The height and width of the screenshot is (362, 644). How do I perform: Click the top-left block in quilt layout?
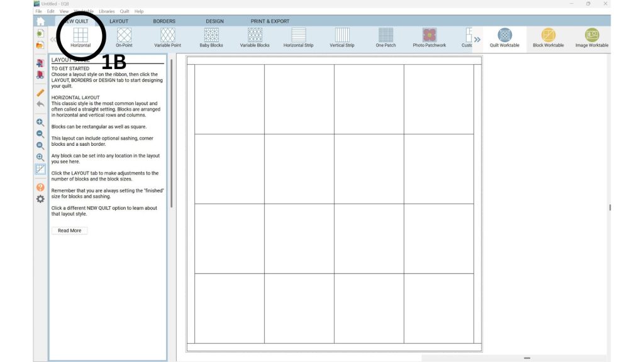click(229, 99)
